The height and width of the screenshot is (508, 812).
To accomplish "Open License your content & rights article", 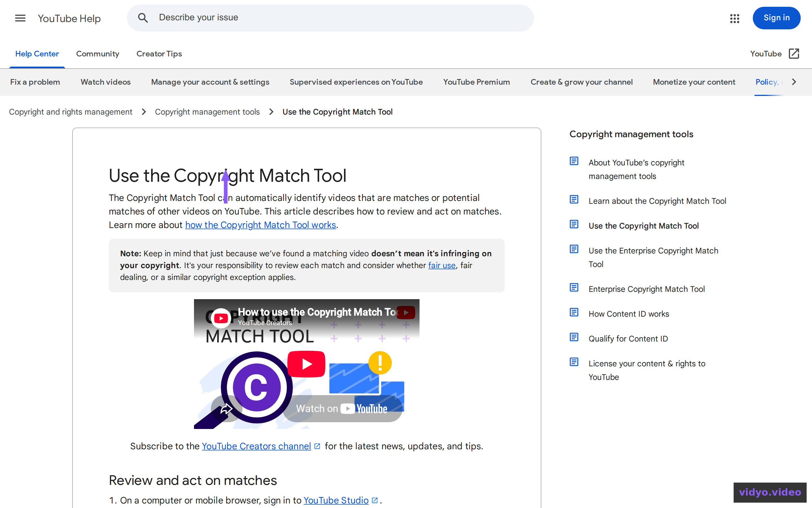I will click(646, 370).
